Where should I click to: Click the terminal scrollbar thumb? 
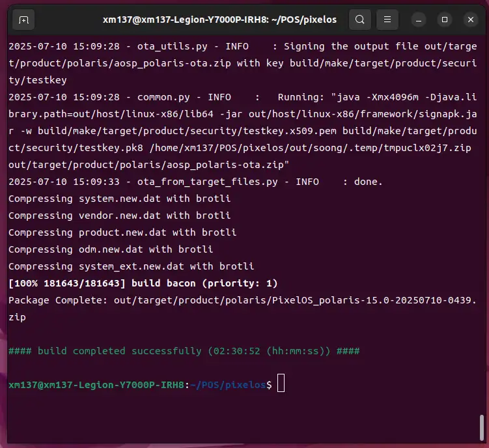click(x=482, y=428)
